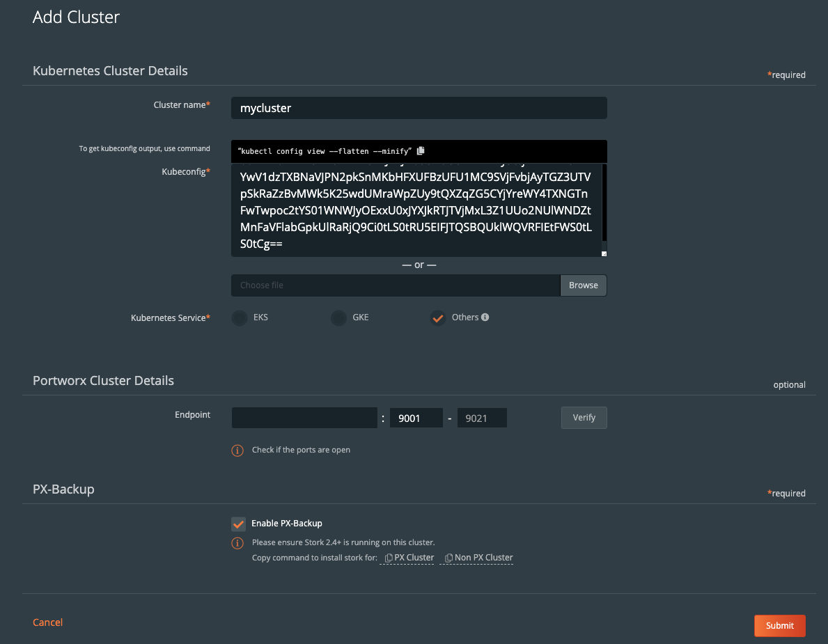Open the PX Cluster link
This screenshot has width=828, height=644.
[x=412, y=557]
